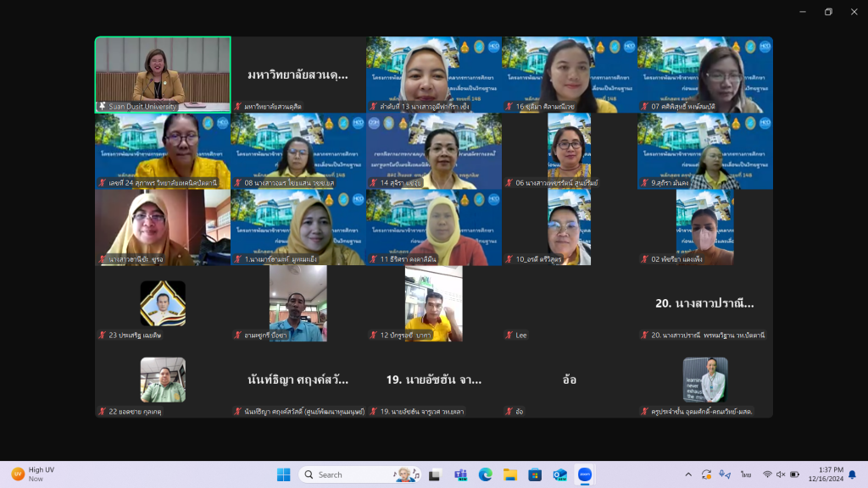The width and height of the screenshot is (868, 488).
Task: Show hidden system tray icons
Action: 687,474
